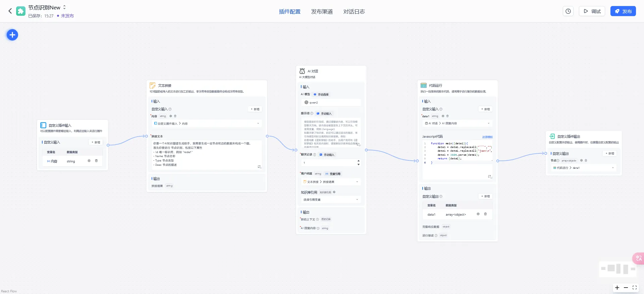Click the React Flow attribution text
This screenshot has height=294, width=644.
point(9,291)
